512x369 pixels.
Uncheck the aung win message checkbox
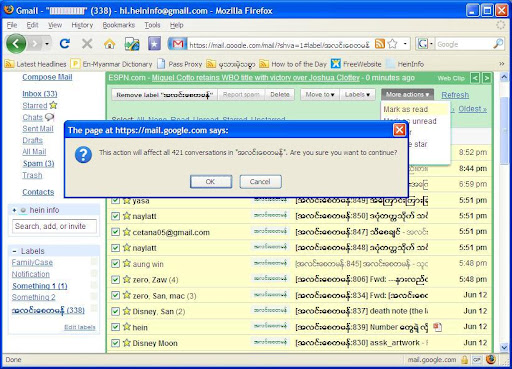coord(115,263)
